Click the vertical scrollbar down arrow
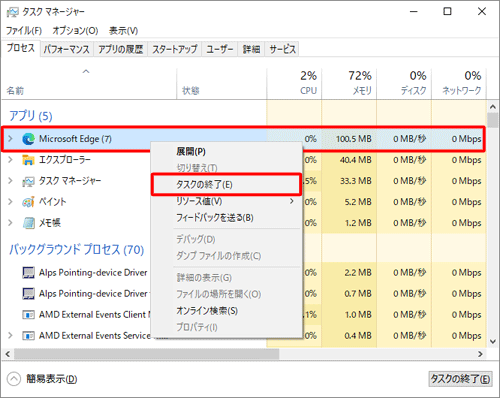The image size is (500, 398). click(x=493, y=341)
